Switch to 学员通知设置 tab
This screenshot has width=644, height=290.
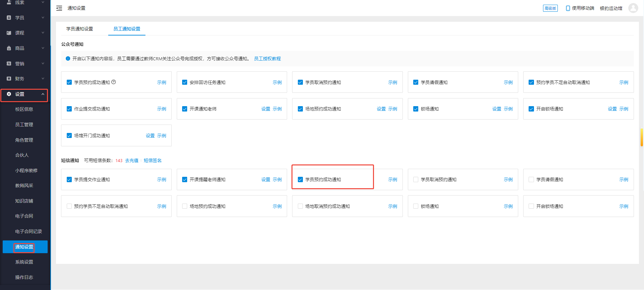tap(79, 29)
